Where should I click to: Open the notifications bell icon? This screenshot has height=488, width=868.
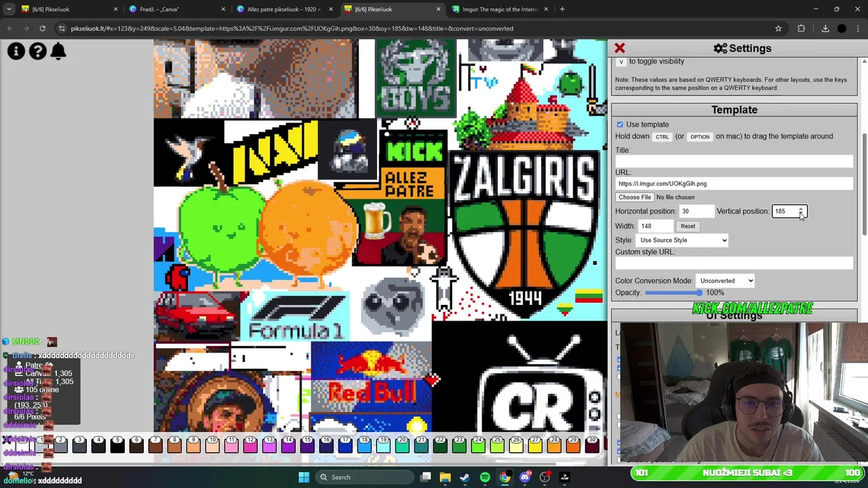coord(58,51)
